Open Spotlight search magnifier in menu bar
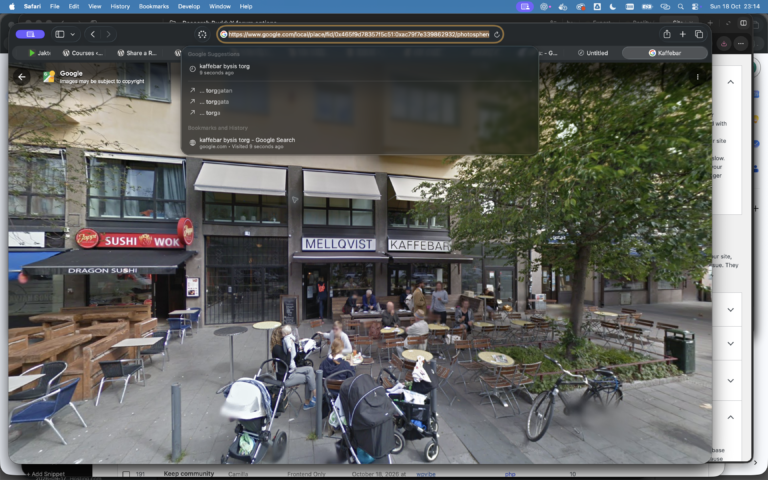The height and width of the screenshot is (480, 768). 680,6
